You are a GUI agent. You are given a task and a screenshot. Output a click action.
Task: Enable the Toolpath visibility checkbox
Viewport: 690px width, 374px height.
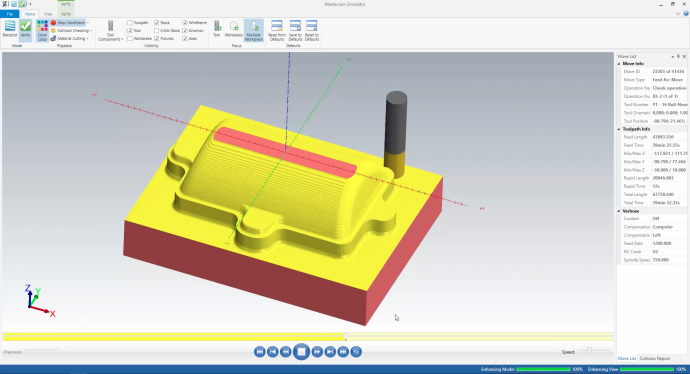(130, 22)
